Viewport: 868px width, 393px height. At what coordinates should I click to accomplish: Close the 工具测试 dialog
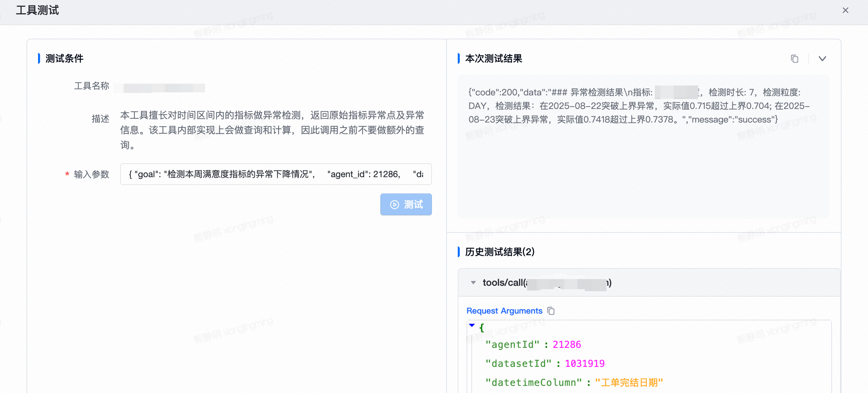pyautogui.click(x=845, y=11)
